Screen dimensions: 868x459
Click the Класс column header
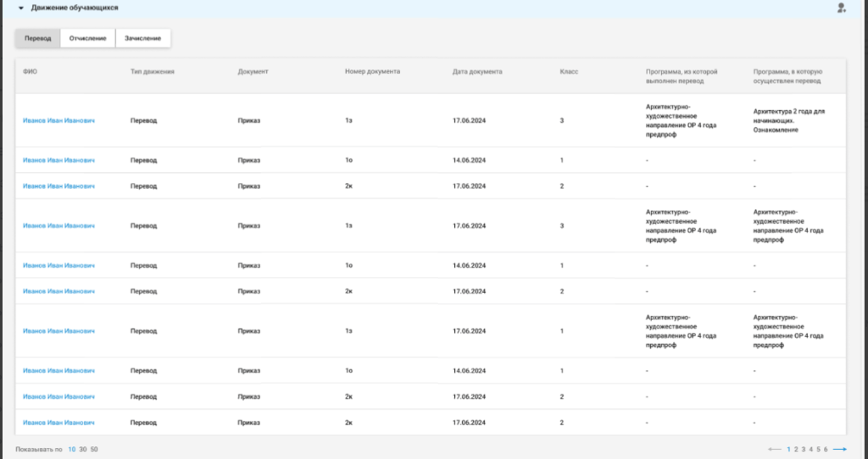(569, 72)
